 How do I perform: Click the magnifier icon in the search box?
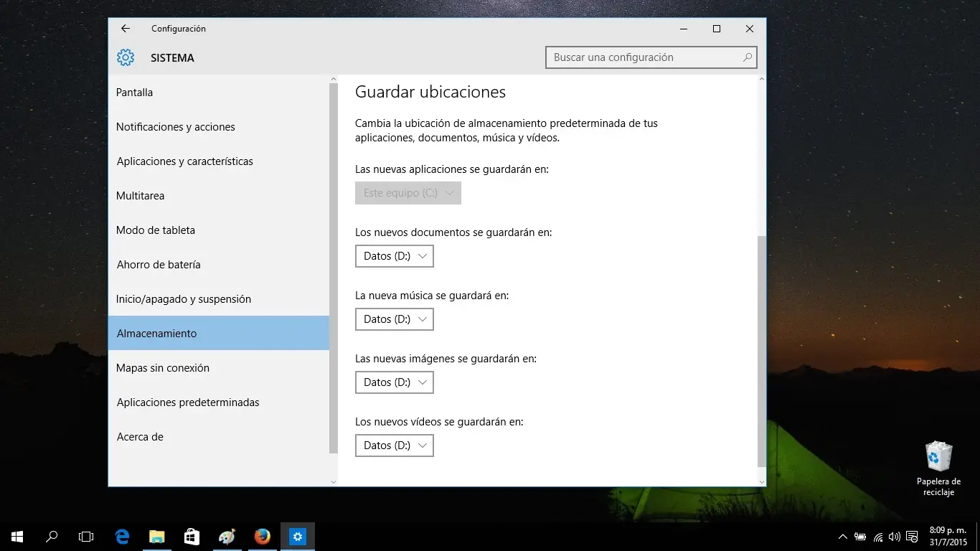click(748, 57)
